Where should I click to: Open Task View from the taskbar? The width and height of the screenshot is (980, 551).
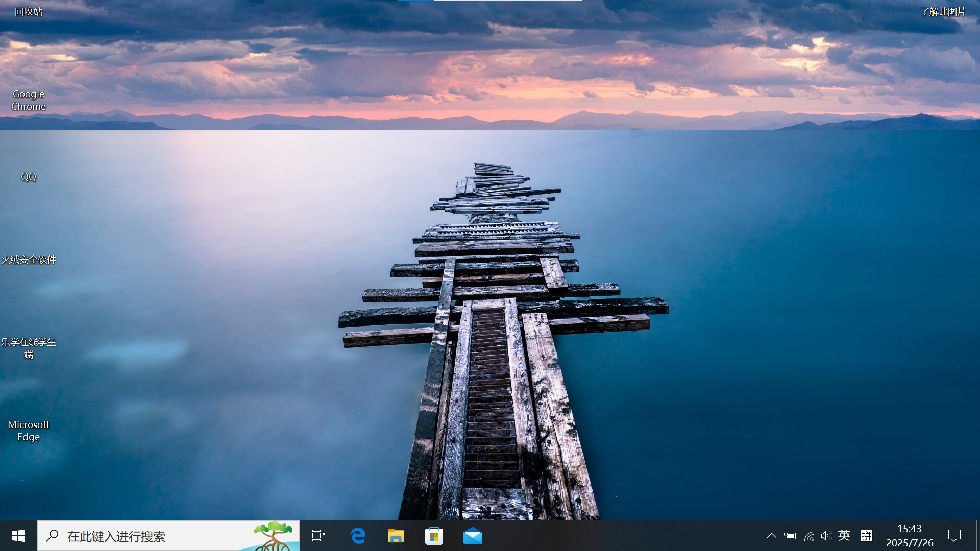(318, 536)
